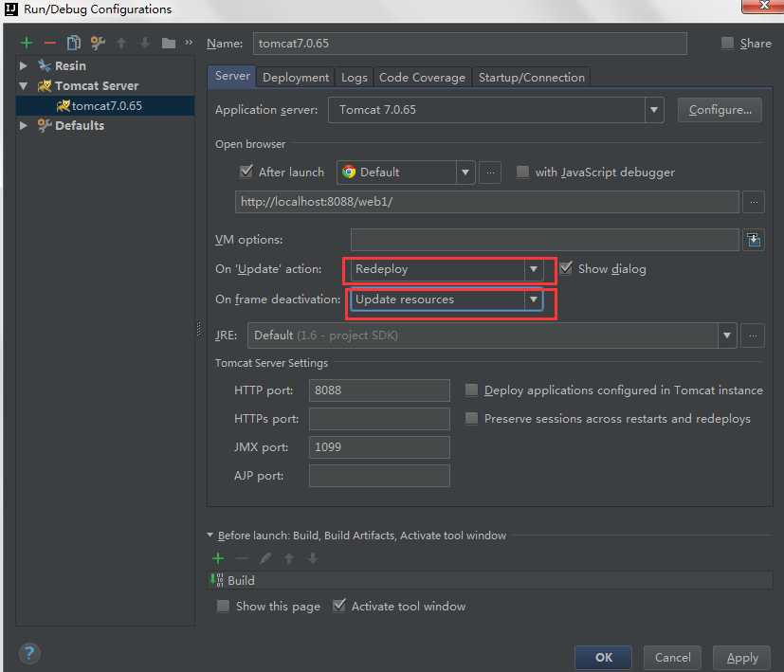Enable Preserve sessions across restarts checkbox
784x672 pixels.
point(471,419)
